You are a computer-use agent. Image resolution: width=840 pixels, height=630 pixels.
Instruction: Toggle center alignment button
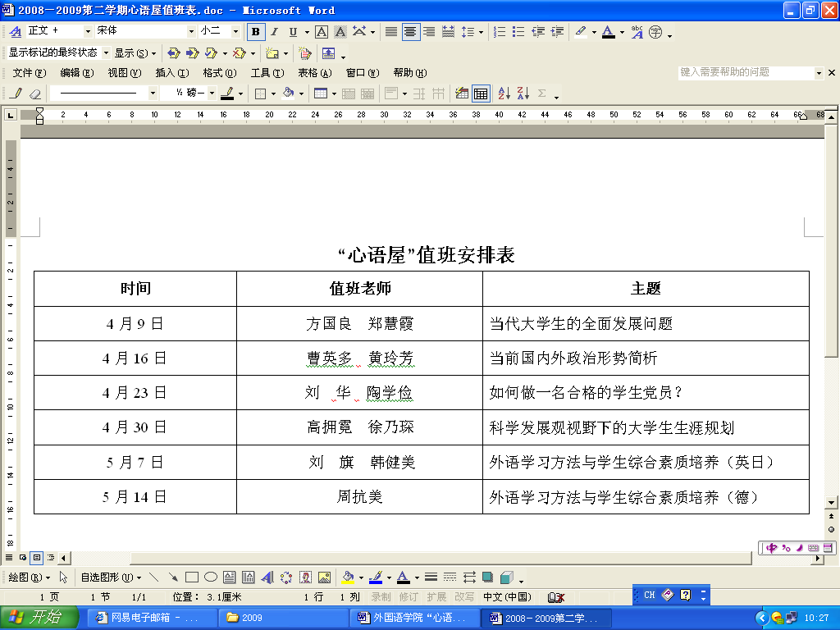point(410,32)
